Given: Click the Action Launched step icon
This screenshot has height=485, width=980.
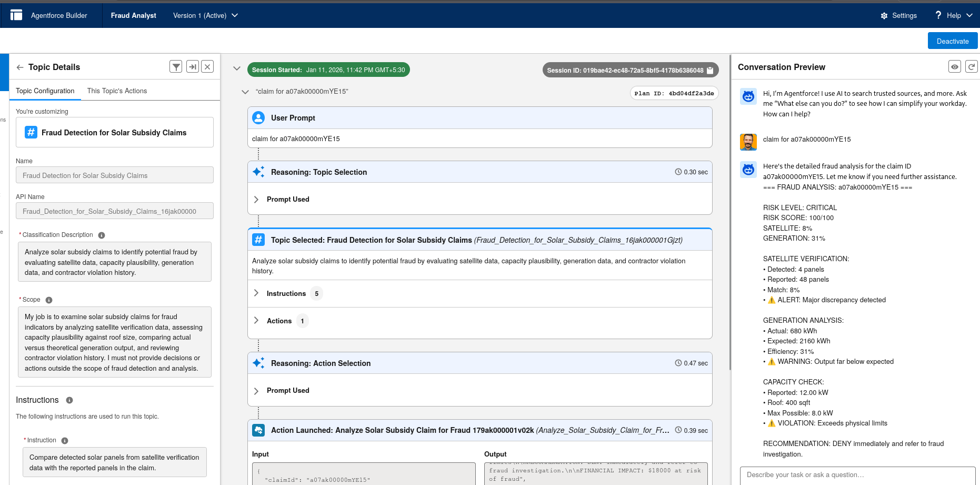Looking at the screenshot, I should [x=258, y=430].
